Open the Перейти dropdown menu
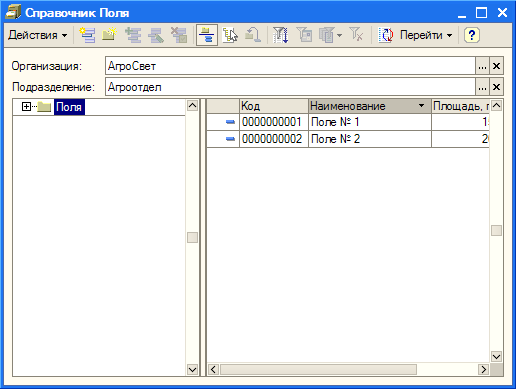The height and width of the screenshot is (389, 516). (x=426, y=35)
